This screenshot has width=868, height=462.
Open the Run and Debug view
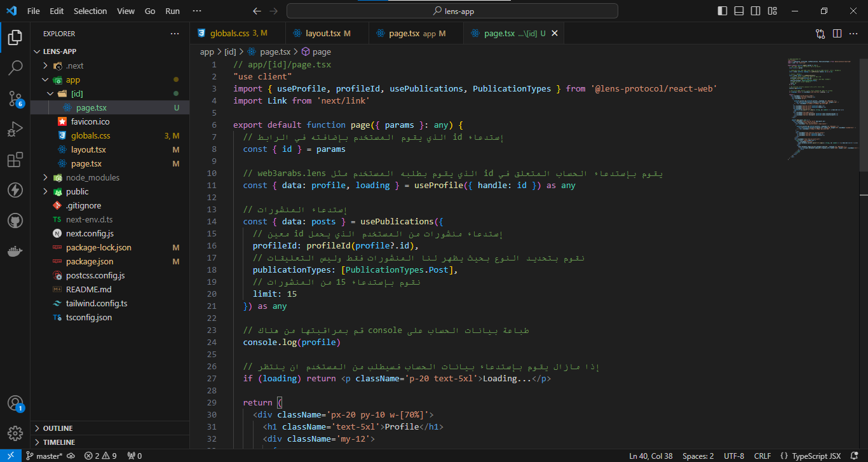point(15,129)
